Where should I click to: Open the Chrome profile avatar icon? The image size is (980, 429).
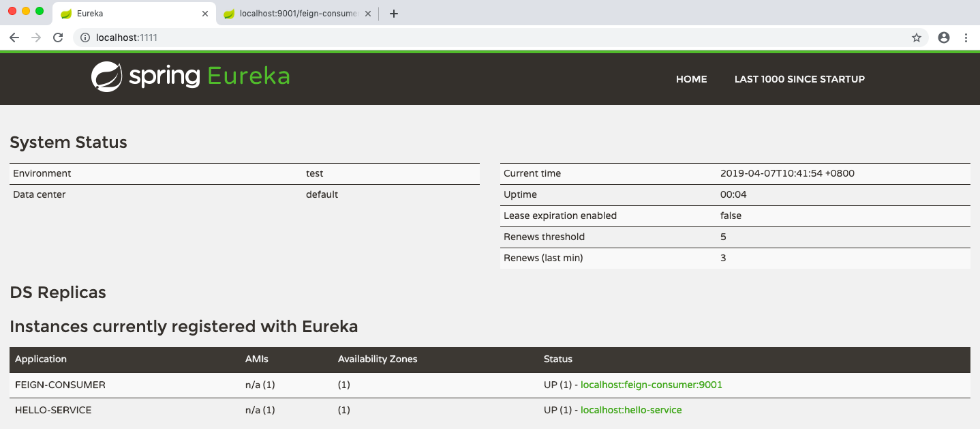(x=944, y=38)
